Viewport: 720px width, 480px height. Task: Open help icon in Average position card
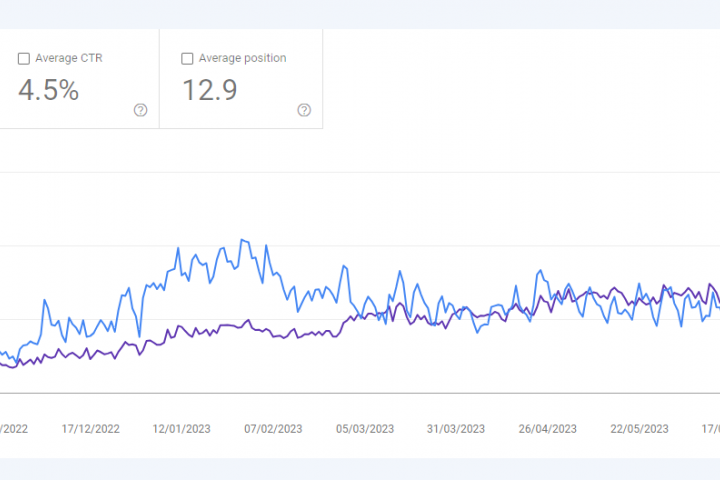[304, 110]
